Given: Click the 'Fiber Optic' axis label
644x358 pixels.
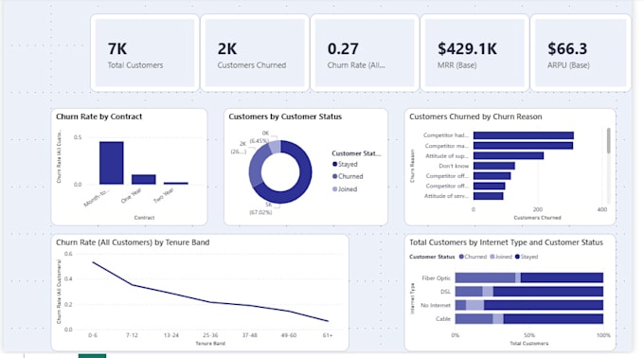Looking at the screenshot, I should click(437, 277).
